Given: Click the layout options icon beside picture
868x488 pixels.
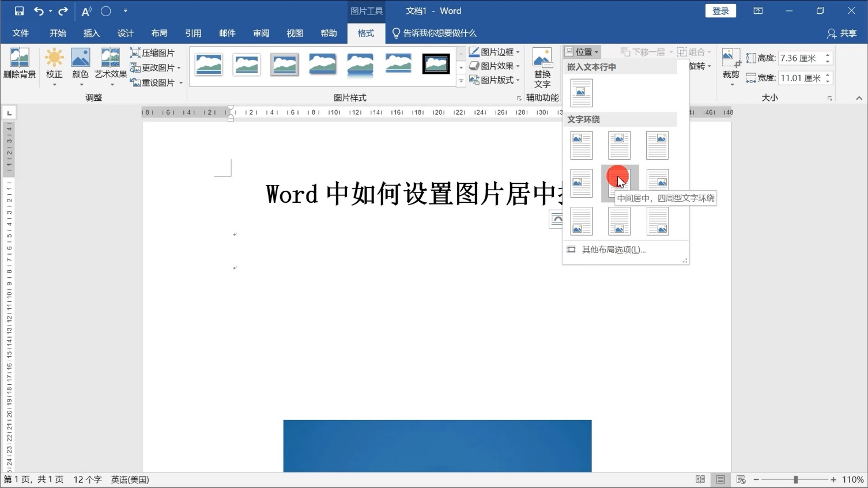Looking at the screenshot, I should 556,220.
